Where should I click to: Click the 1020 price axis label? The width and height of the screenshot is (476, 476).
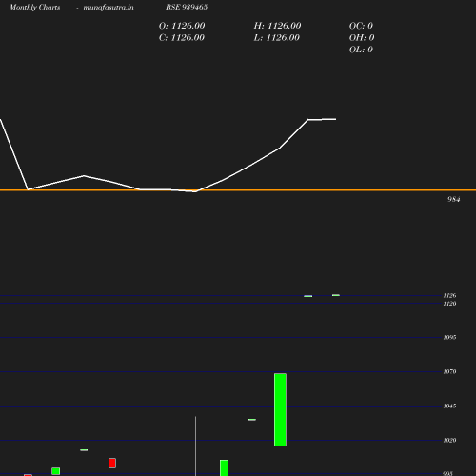pyautogui.click(x=449, y=440)
